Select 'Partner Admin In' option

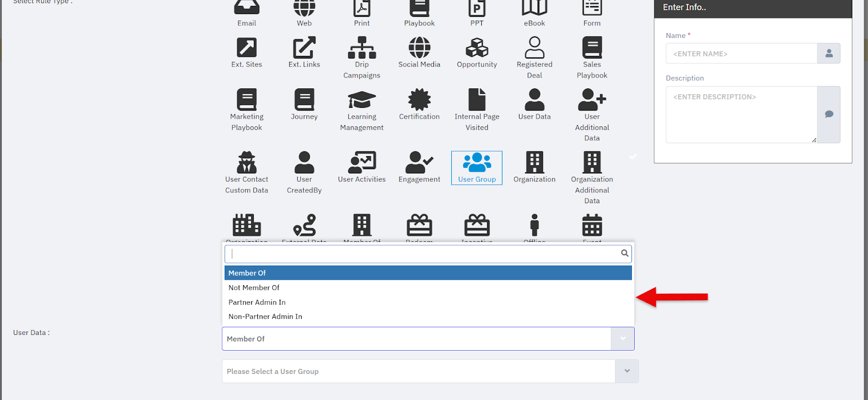coord(257,302)
